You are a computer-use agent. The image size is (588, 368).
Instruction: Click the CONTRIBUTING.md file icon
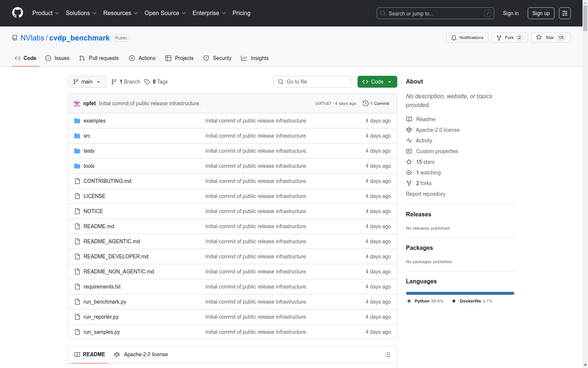coord(77,181)
